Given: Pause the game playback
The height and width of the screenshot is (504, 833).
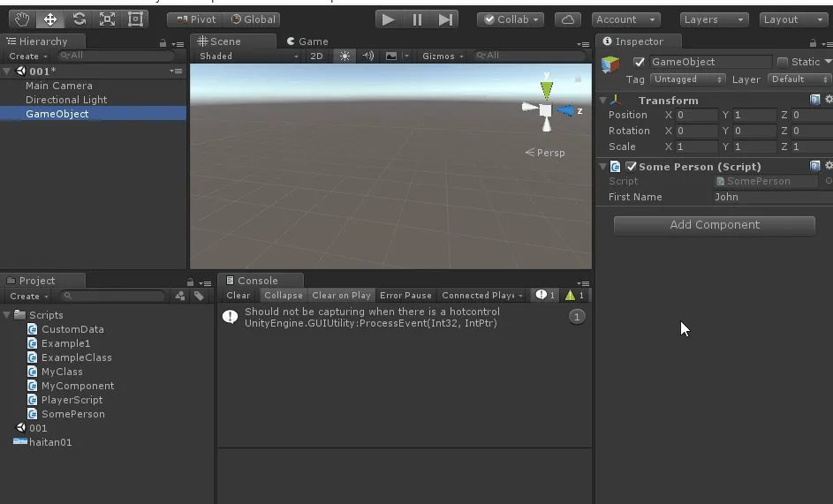Looking at the screenshot, I should pos(417,19).
